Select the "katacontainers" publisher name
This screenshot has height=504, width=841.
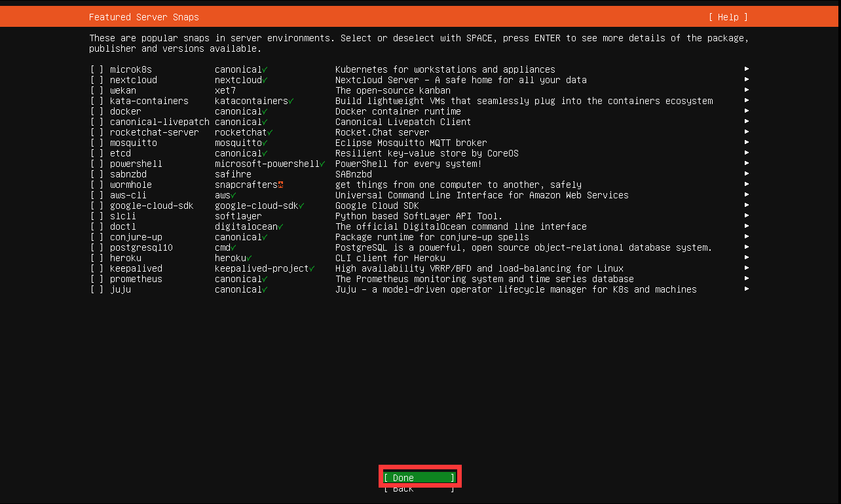(252, 101)
